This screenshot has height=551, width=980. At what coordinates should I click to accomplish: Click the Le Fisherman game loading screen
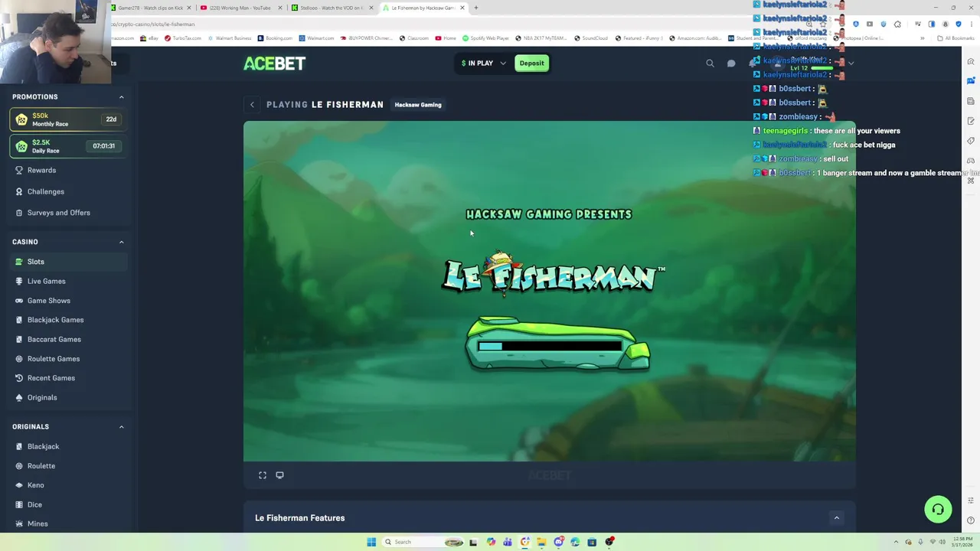coord(550,291)
